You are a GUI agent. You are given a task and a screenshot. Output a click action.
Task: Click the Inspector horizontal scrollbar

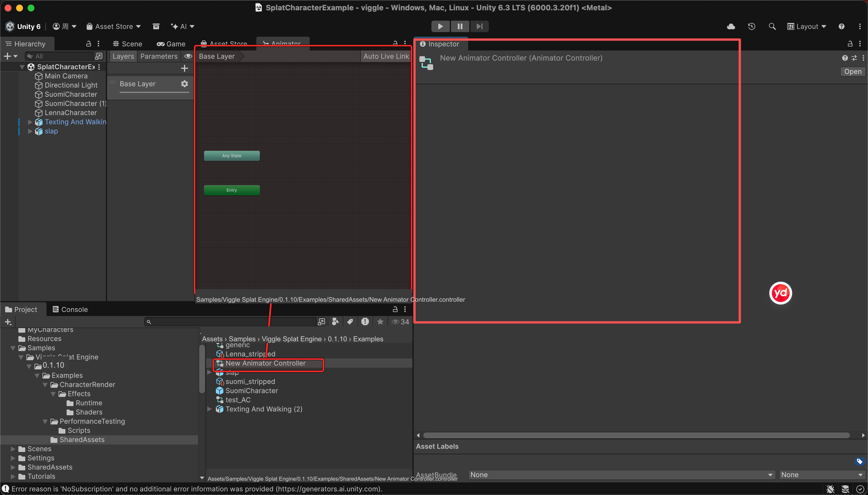click(636, 435)
